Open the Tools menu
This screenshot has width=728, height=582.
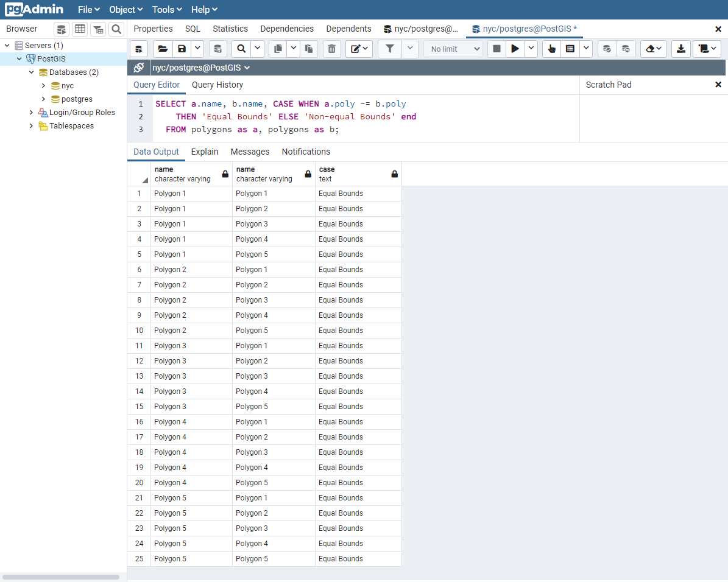[x=167, y=10]
